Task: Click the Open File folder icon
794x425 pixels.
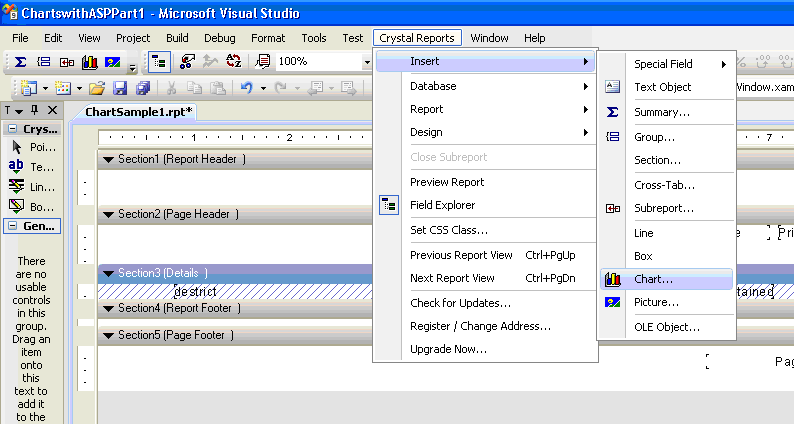Action: pyautogui.click(x=97, y=89)
